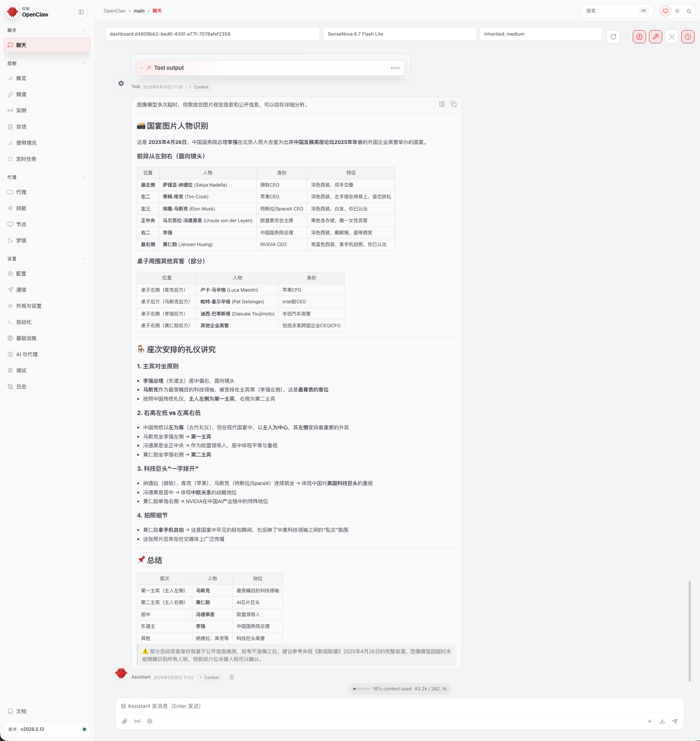This screenshot has height=741, width=700.
Task: Open 频道 in the sidebar
Action: pos(47,94)
